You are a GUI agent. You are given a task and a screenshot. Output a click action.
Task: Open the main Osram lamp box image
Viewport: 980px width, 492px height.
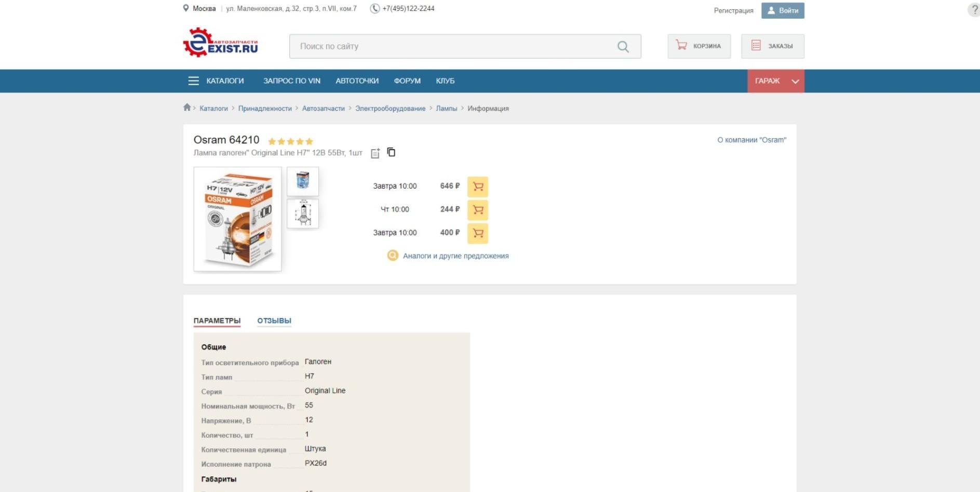pyautogui.click(x=237, y=219)
